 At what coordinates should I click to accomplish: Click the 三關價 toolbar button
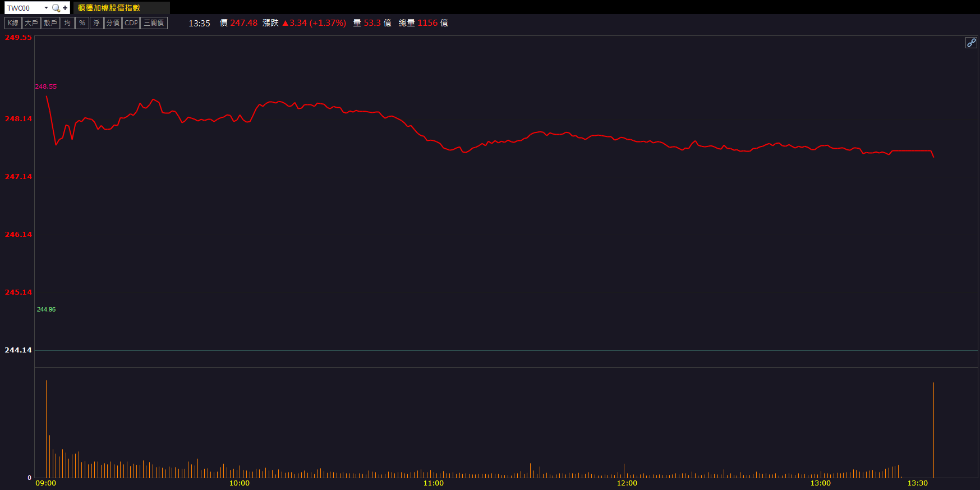154,23
